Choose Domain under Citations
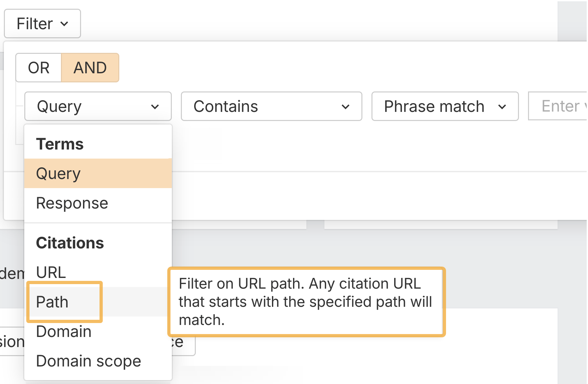The image size is (588, 384). click(64, 331)
